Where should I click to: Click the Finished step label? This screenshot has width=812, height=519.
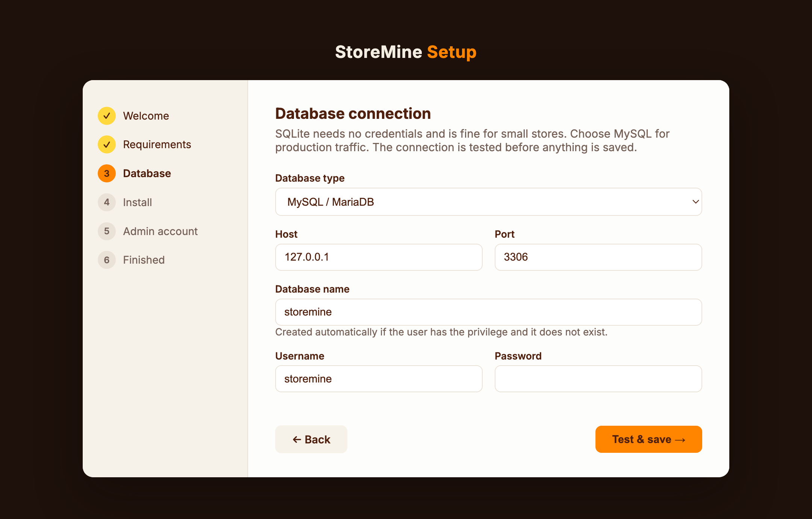point(144,260)
